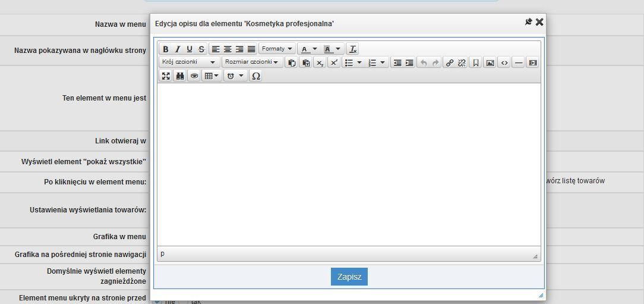Viewport: 644px width, 304px height.
Task: Apply superscript formatting
Action: point(334,62)
